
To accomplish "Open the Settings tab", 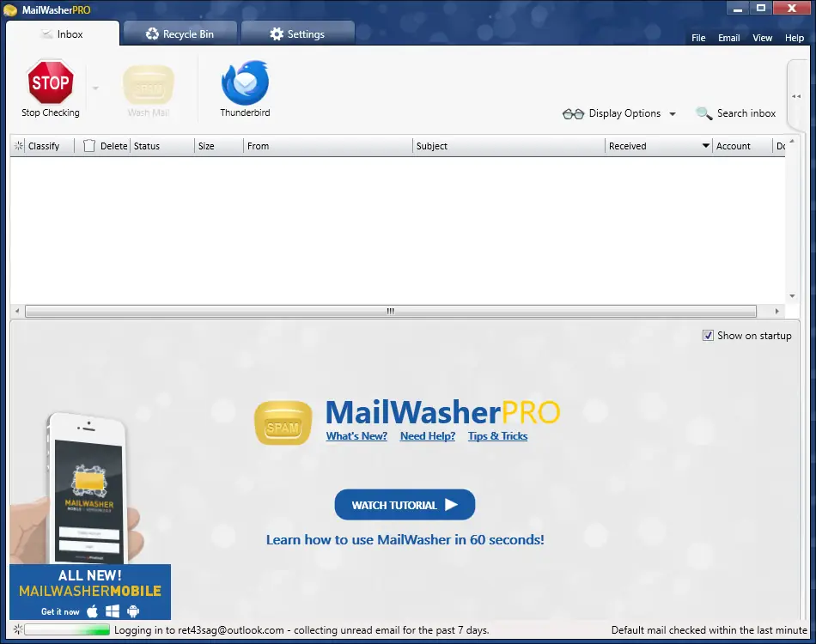I will 297,33.
